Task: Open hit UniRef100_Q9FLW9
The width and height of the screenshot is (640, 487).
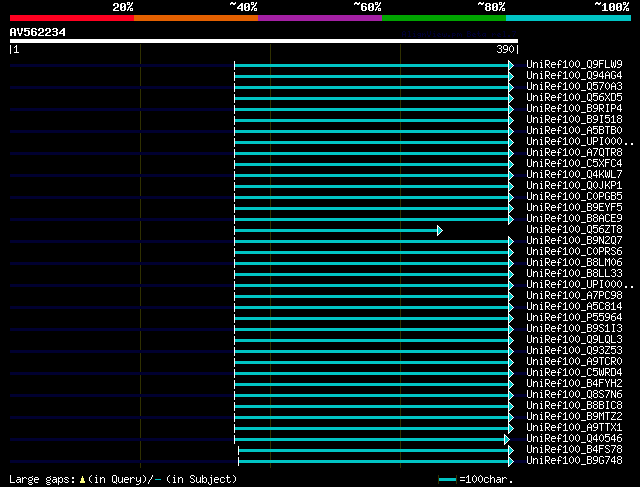Action: click(x=574, y=64)
